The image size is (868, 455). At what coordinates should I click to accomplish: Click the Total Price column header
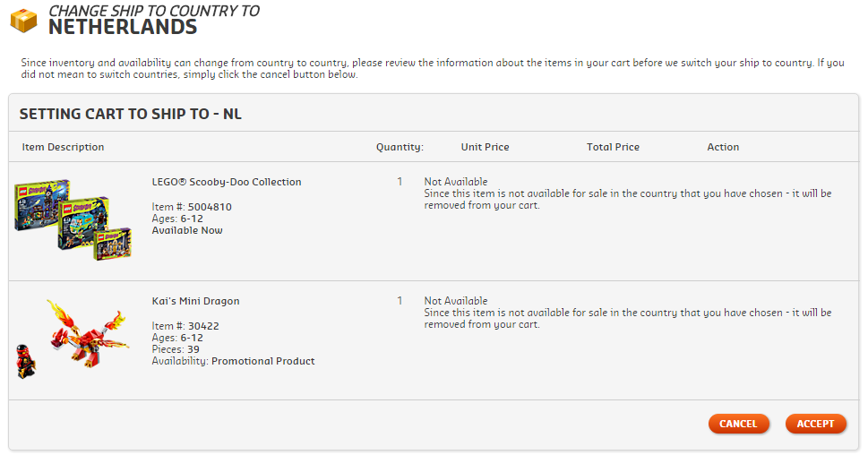[x=613, y=147]
